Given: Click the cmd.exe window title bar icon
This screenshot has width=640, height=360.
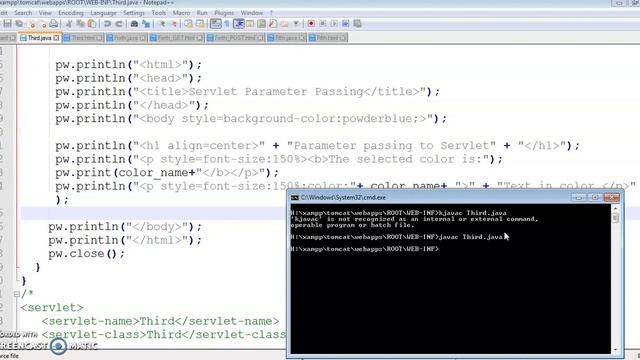Looking at the screenshot, I should click(x=295, y=198).
